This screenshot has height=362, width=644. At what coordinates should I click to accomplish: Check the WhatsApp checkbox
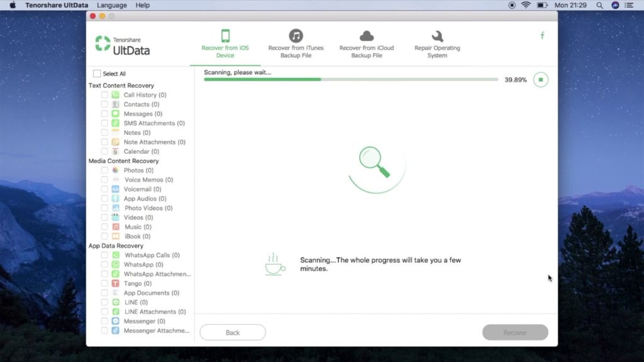pyautogui.click(x=104, y=265)
